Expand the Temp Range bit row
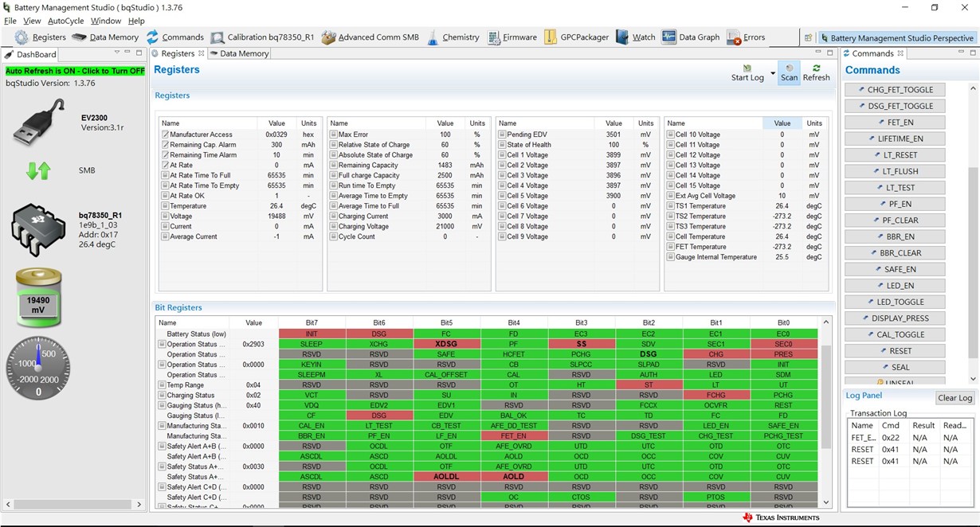 162,385
